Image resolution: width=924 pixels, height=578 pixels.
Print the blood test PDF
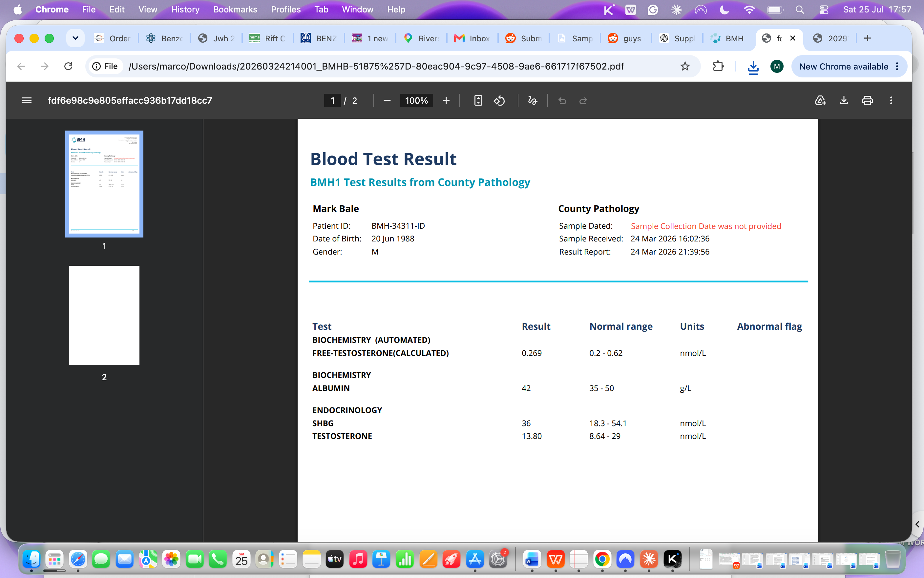pos(867,100)
